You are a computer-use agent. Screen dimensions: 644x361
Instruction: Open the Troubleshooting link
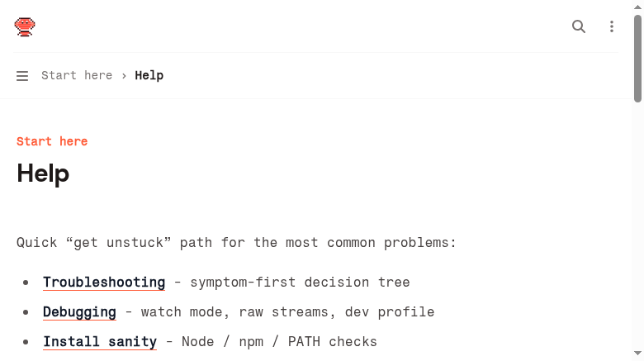coord(104,283)
